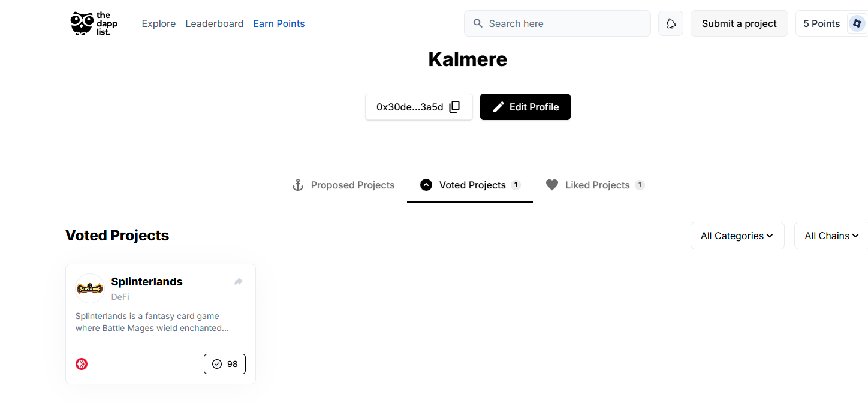The width and height of the screenshot is (868, 403).
Task: Click the Hive chain icon on card
Action: [x=82, y=364]
